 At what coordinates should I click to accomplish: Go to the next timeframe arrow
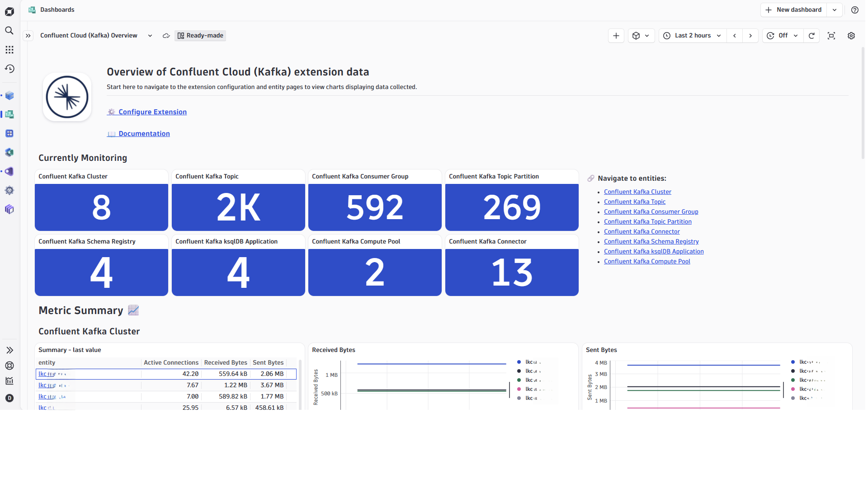[x=750, y=36]
